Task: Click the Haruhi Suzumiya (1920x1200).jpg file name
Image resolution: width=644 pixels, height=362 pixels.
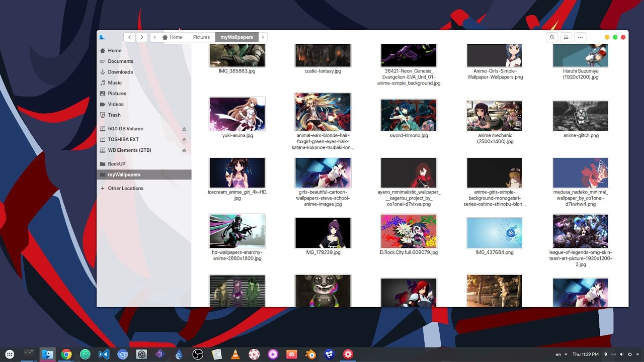Action: pos(580,74)
